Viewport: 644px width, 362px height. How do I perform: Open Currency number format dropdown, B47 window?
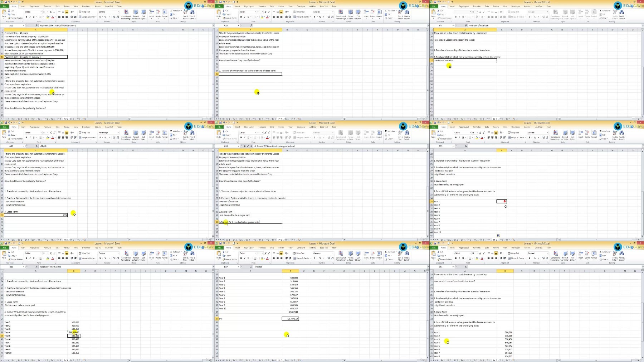[333, 253]
